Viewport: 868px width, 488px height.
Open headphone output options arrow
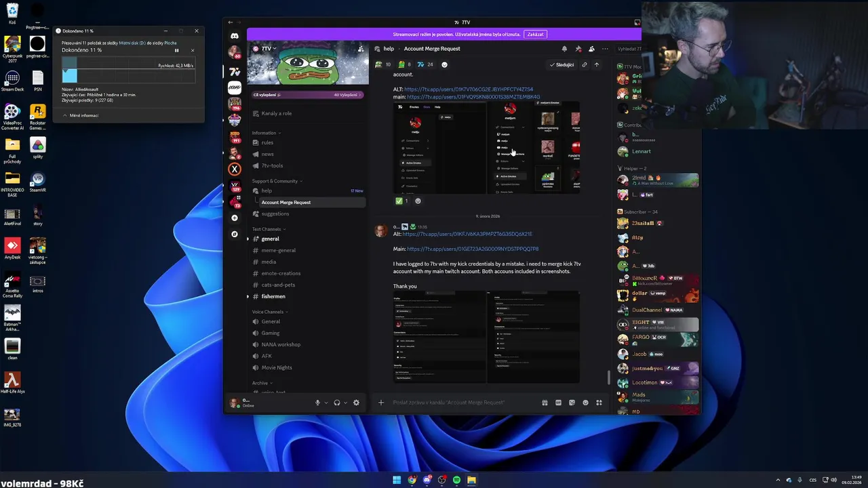(345, 403)
